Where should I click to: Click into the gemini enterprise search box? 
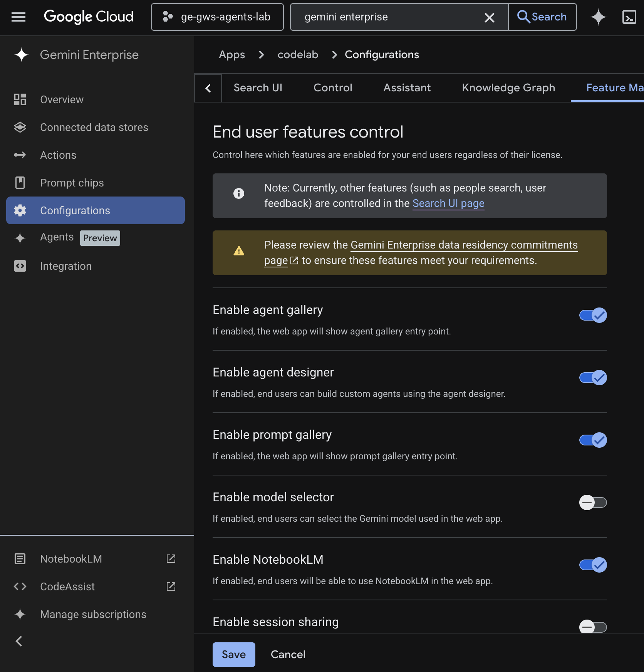tap(389, 17)
